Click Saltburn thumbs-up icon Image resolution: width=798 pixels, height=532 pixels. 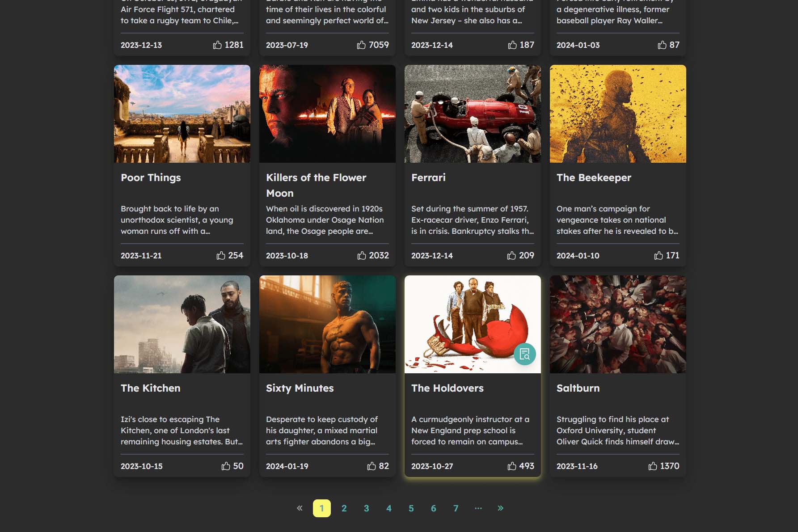point(653,466)
